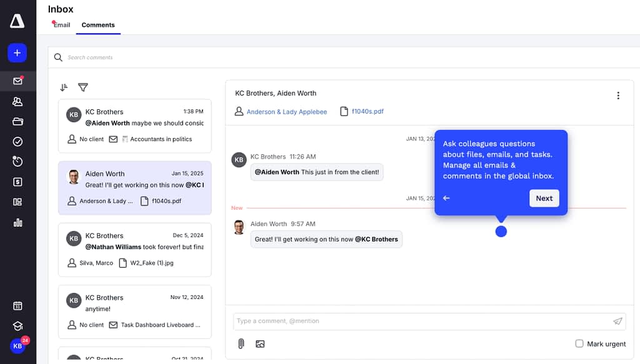Image resolution: width=640 pixels, height=364 pixels.
Task: Switch to the Email tab
Action: (x=62, y=25)
